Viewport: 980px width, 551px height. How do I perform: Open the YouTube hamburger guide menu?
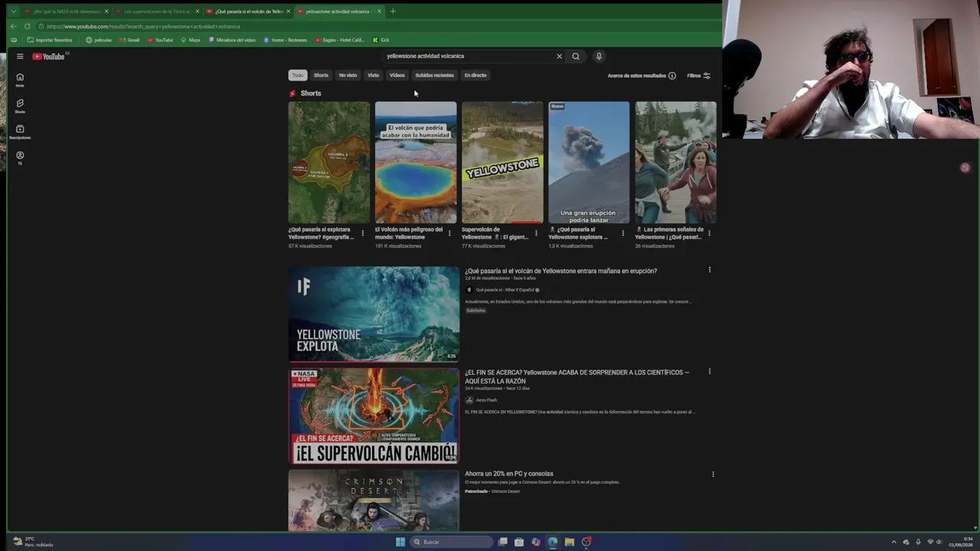[x=20, y=56]
